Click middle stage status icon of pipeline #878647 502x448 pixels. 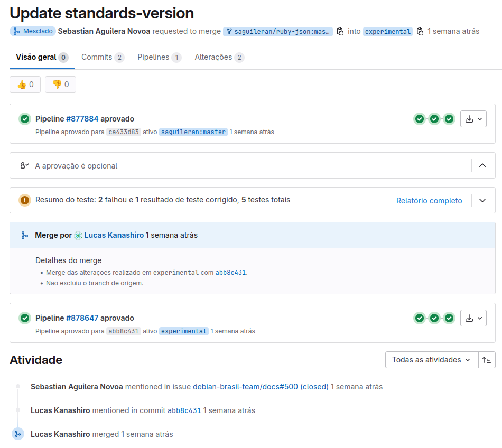coord(434,318)
